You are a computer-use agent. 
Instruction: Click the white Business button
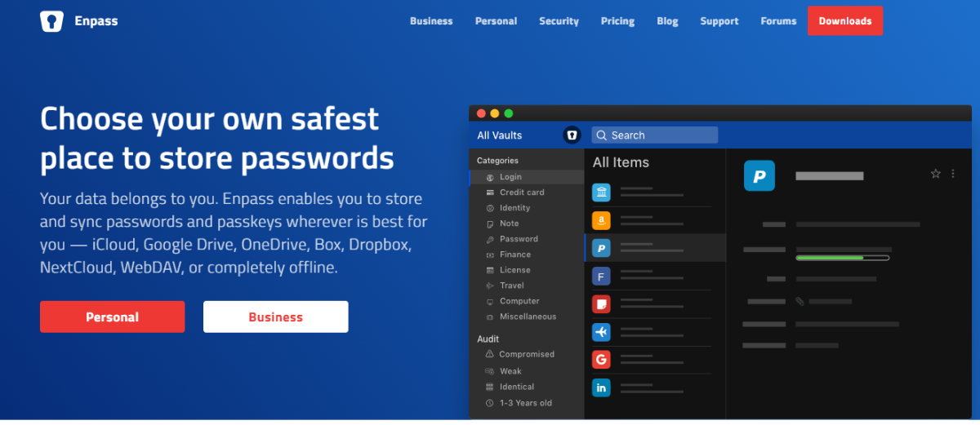pos(275,317)
